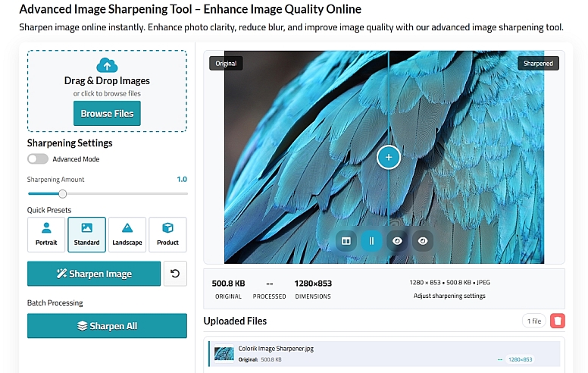Viewport: 588px width, 373px height.
Task: Click the Quick Presets label
Action: 49,210
